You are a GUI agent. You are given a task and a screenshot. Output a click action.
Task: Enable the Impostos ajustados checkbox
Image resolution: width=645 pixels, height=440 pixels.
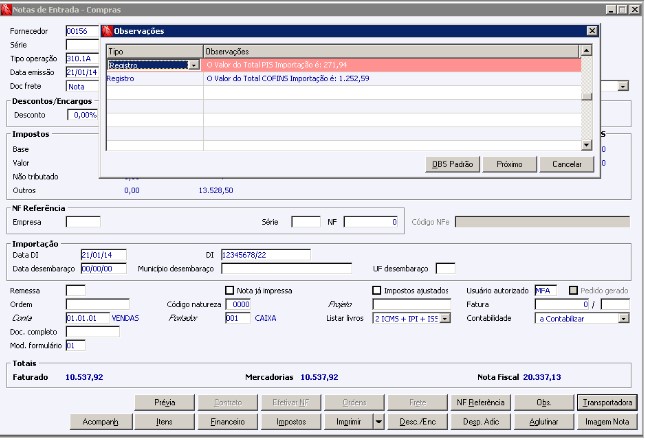coord(376,291)
